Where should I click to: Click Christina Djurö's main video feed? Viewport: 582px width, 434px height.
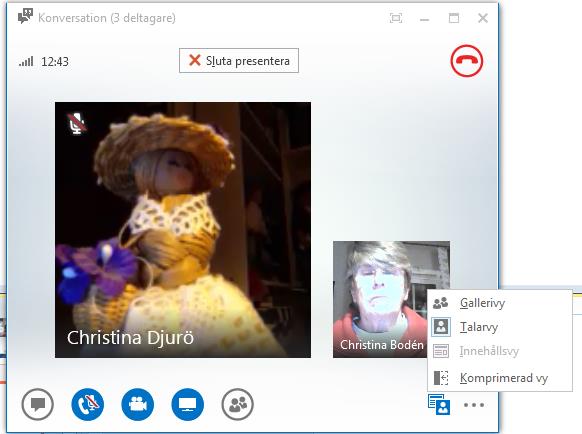pyautogui.click(x=183, y=230)
